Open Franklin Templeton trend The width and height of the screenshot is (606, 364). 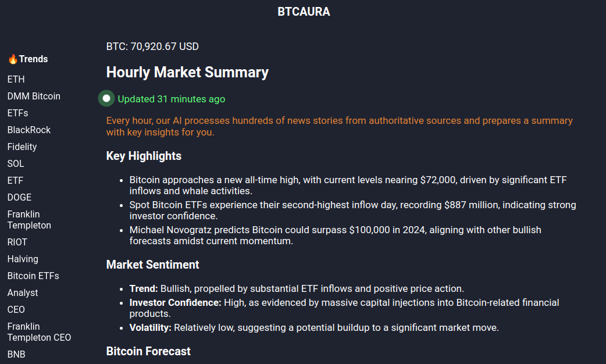click(x=29, y=220)
